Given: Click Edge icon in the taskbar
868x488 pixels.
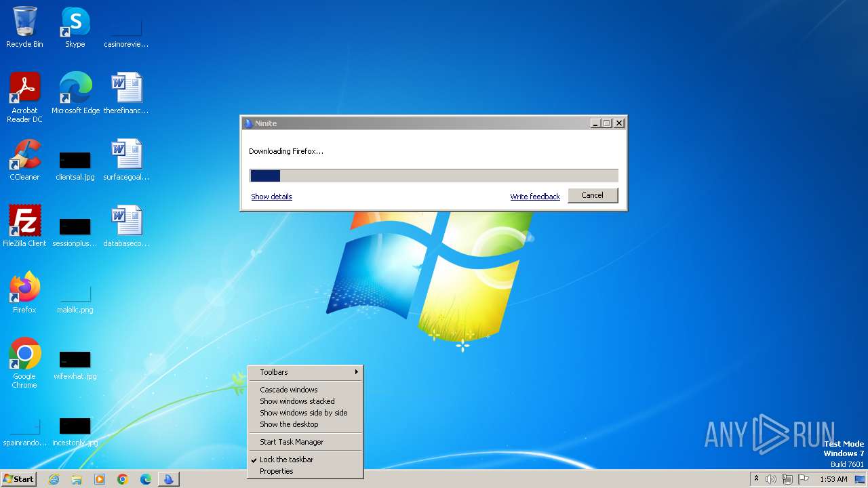Looking at the screenshot, I should (146, 479).
